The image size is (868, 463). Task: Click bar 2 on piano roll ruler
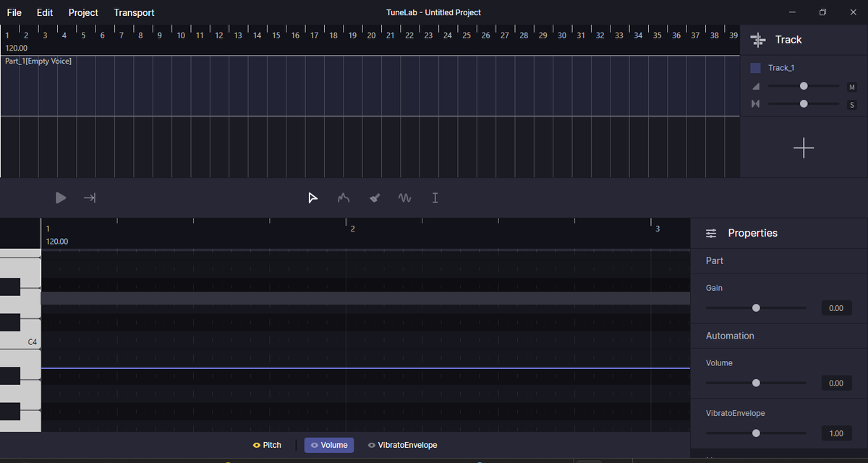(x=353, y=229)
